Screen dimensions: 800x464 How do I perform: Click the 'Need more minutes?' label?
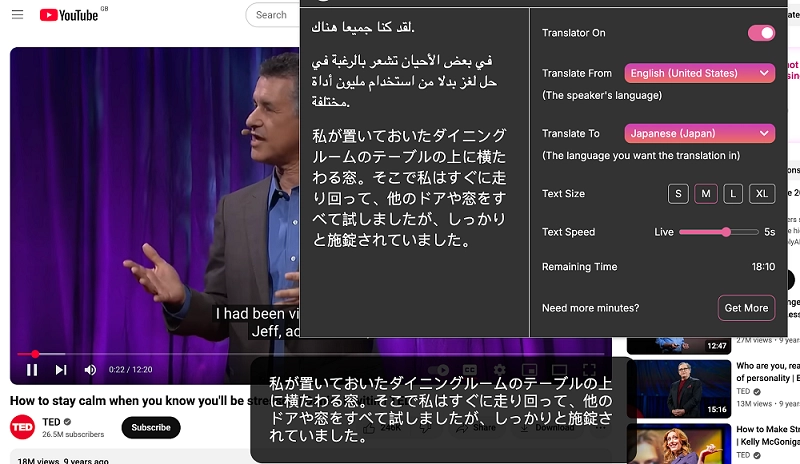click(590, 308)
